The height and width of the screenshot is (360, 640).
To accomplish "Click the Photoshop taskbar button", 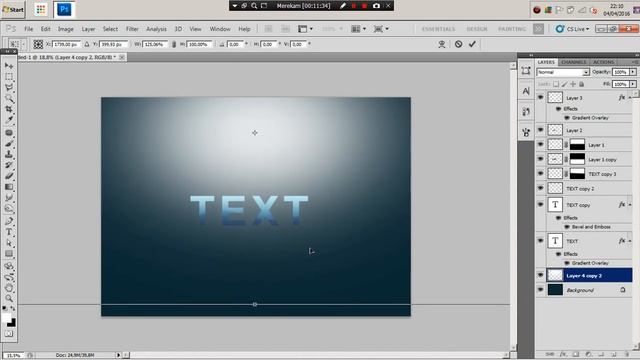I will (x=64, y=9).
